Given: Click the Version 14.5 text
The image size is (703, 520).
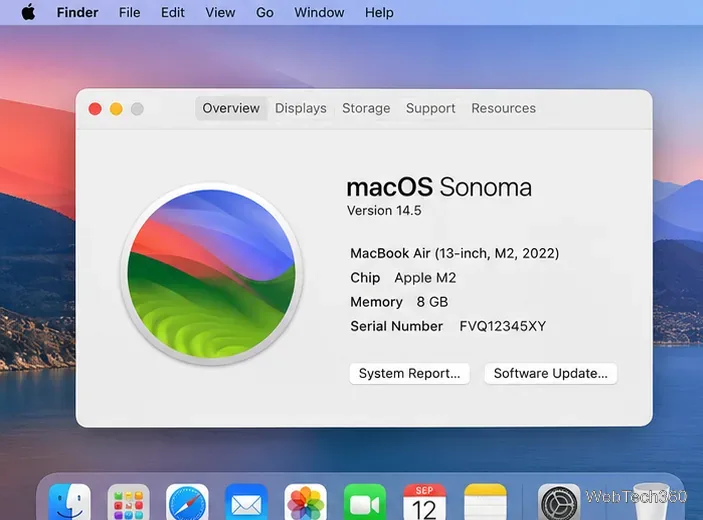Looking at the screenshot, I should (384, 211).
